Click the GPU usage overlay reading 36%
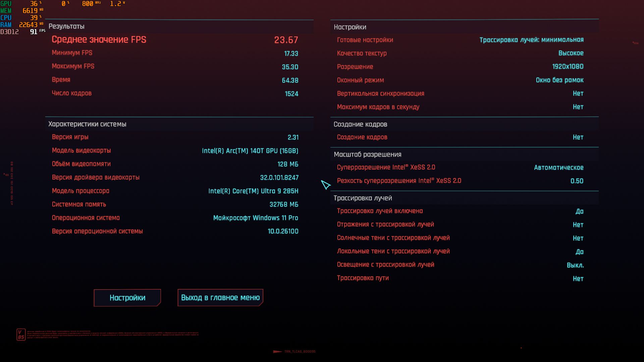Image resolution: width=644 pixels, height=362 pixels. (36, 4)
